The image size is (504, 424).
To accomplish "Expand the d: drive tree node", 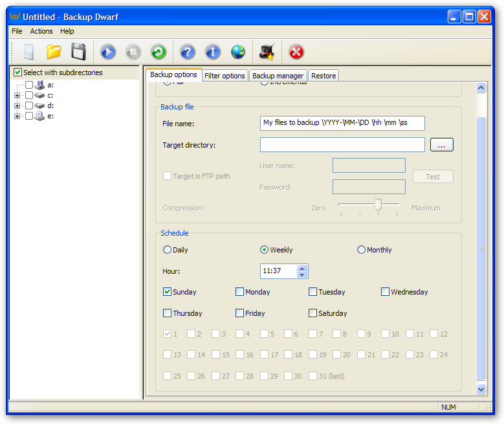I will point(17,106).
